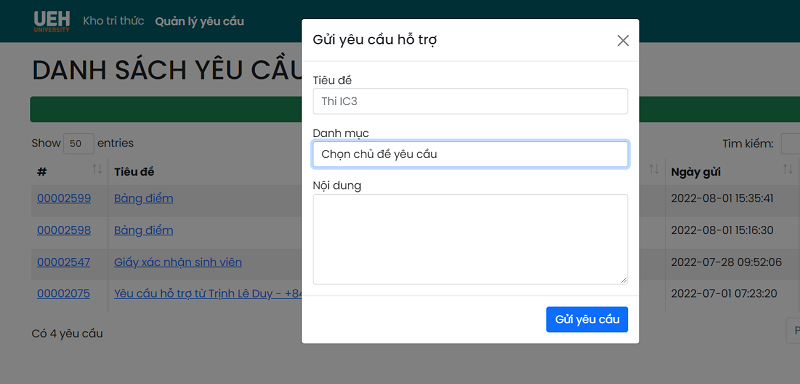The height and width of the screenshot is (384, 800).
Task: Close the support request dialog with X
Action: pyautogui.click(x=623, y=41)
